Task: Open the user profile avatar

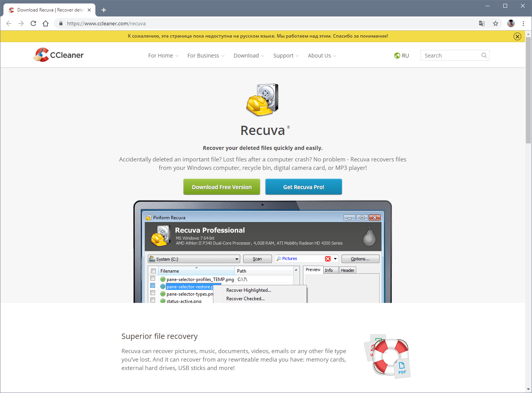Action: pyautogui.click(x=511, y=23)
